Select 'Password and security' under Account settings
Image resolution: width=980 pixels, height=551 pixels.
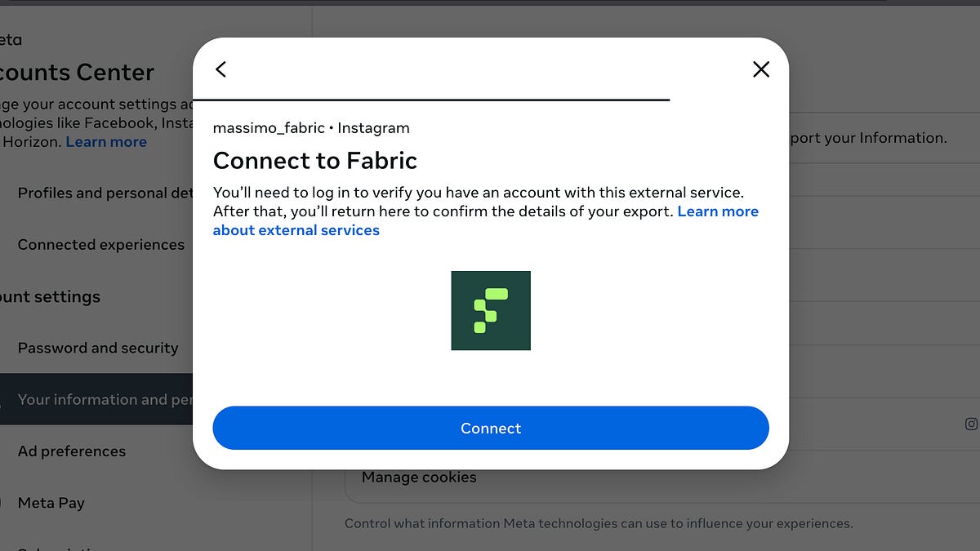click(x=98, y=348)
